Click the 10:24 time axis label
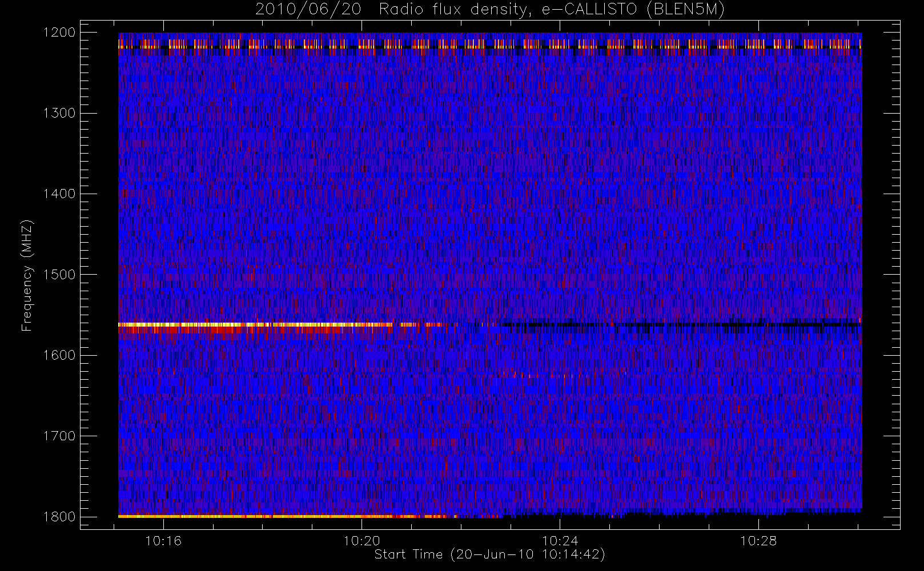Image resolution: width=924 pixels, height=571 pixels. click(x=560, y=541)
